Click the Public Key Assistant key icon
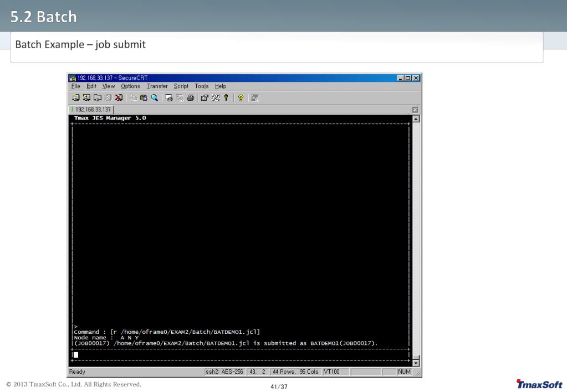The width and height of the screenshot is (567, 392). point(226,97)
